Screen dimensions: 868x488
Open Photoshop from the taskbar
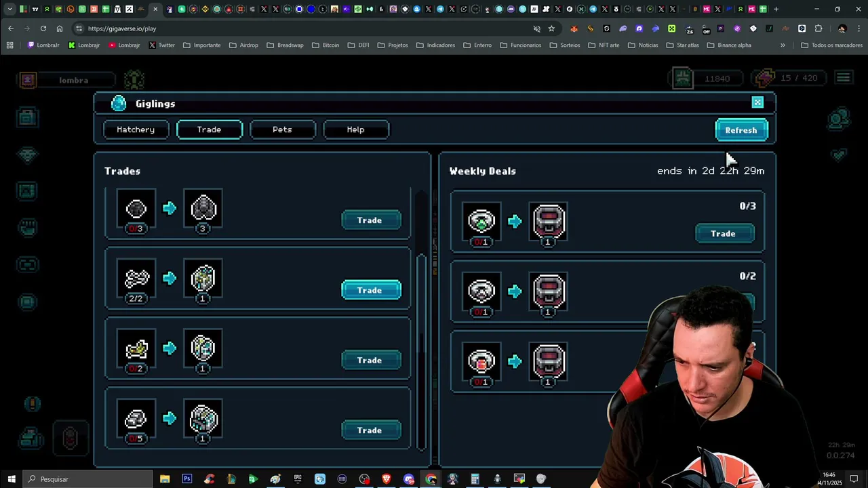[x=187, y=479]
